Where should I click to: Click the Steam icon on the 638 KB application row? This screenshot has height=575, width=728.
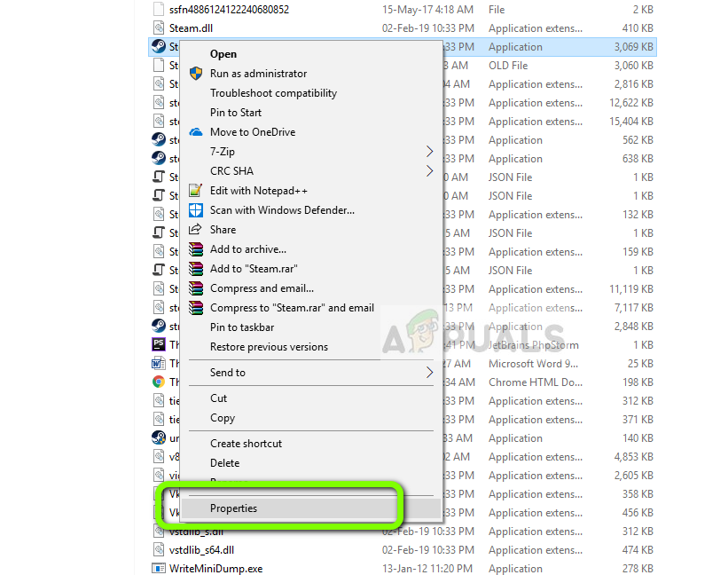pos(159,158)
